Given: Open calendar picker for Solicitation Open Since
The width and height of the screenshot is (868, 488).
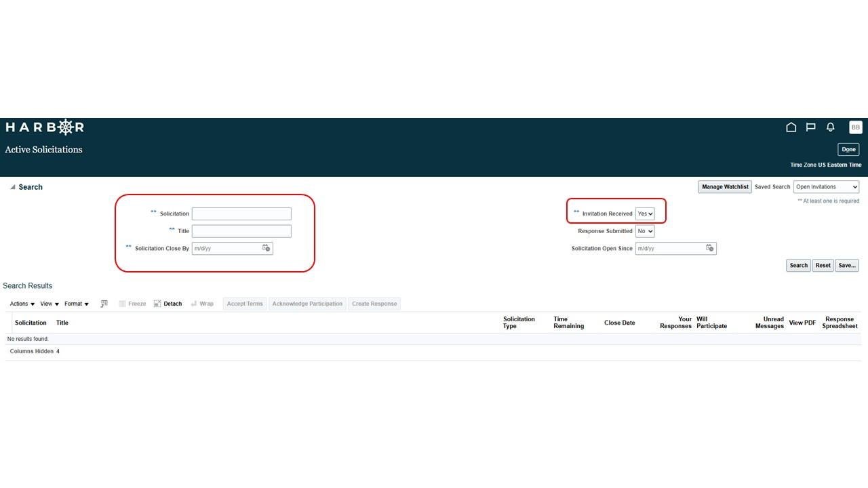Looking at the screenshot, I should [710, 248].
